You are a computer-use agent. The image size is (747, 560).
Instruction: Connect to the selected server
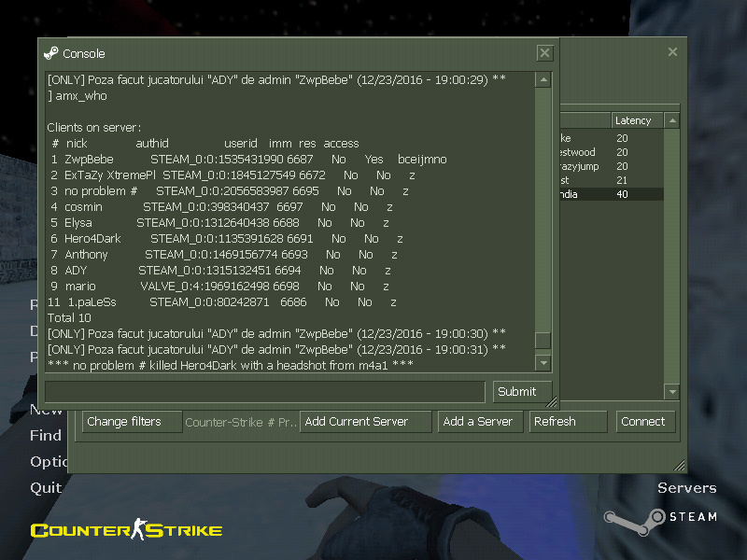click(x=643, y=422)
